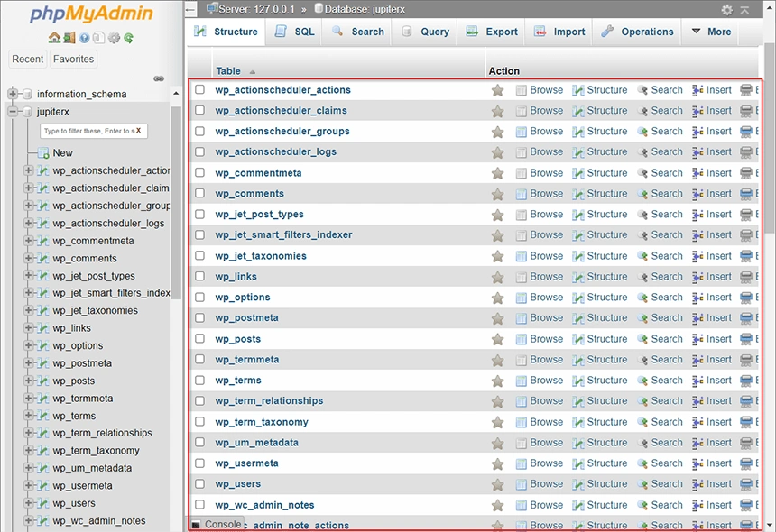Click the green reload navigation icon
Image resolution: width=776 pixels, height=532 pixels.
click(128, 38)
